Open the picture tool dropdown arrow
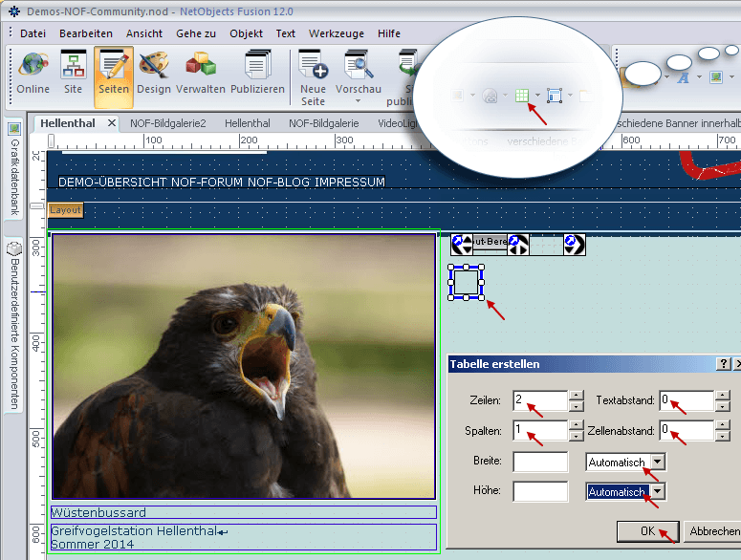 point(731,77)
